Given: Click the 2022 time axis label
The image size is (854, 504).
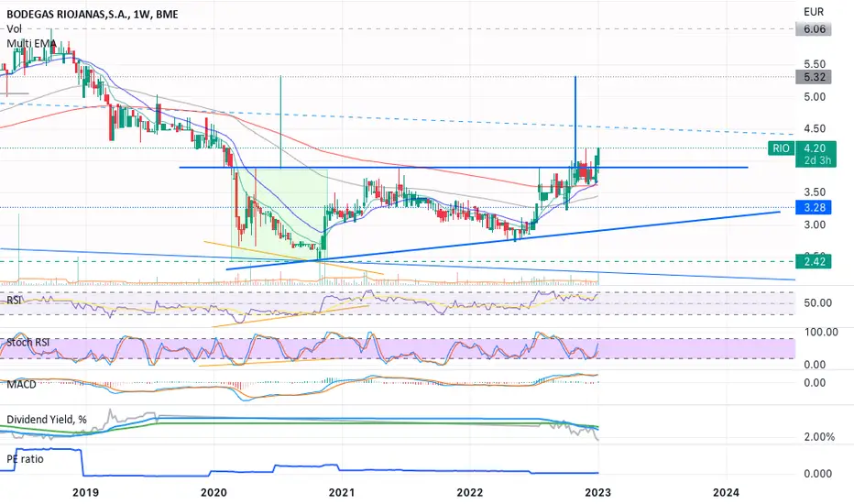Looking at the screenshot, I should (469, 493).
